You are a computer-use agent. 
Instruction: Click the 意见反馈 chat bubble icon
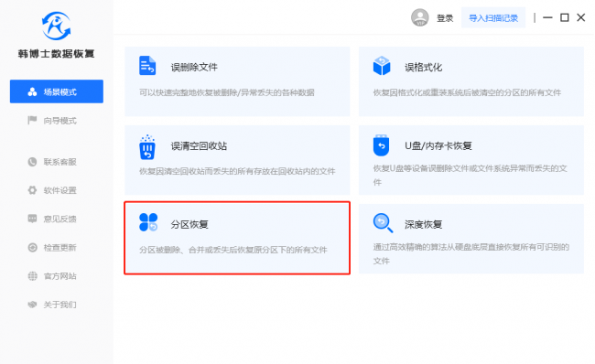tap(33, 219)
